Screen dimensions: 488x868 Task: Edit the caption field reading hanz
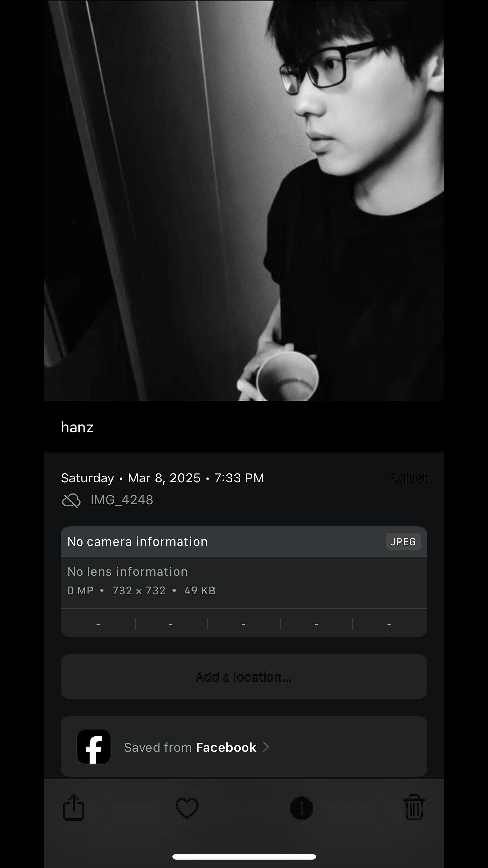244,427
